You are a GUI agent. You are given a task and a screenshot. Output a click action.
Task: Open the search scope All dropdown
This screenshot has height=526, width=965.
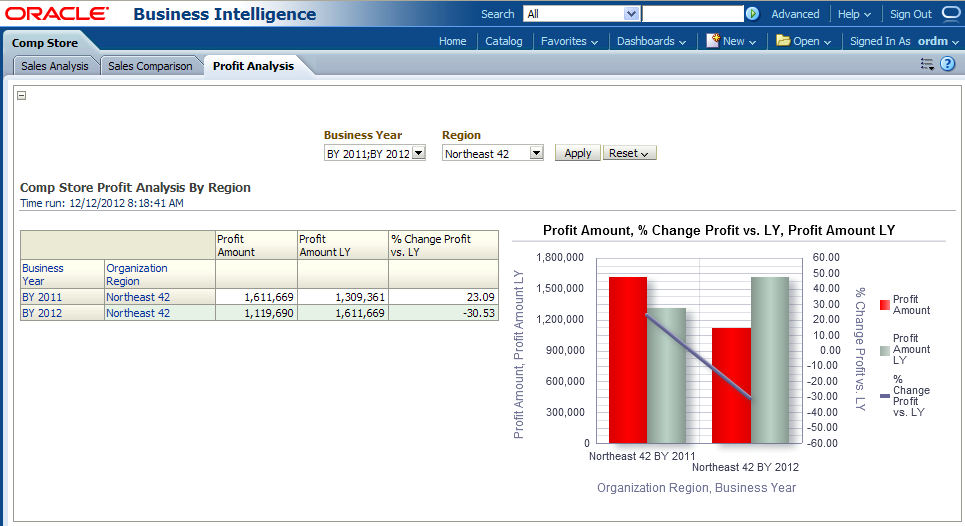[x=631, y=14]
